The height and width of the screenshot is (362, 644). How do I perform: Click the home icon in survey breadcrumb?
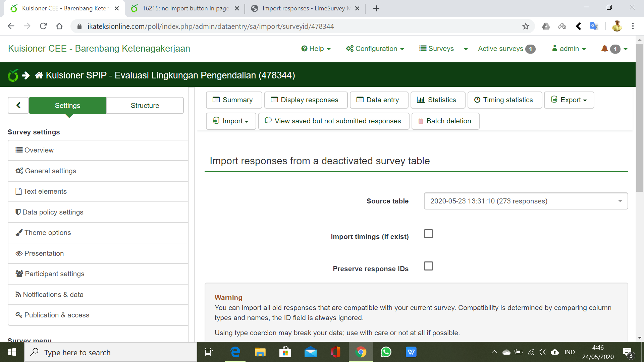(x=39, y=75)
